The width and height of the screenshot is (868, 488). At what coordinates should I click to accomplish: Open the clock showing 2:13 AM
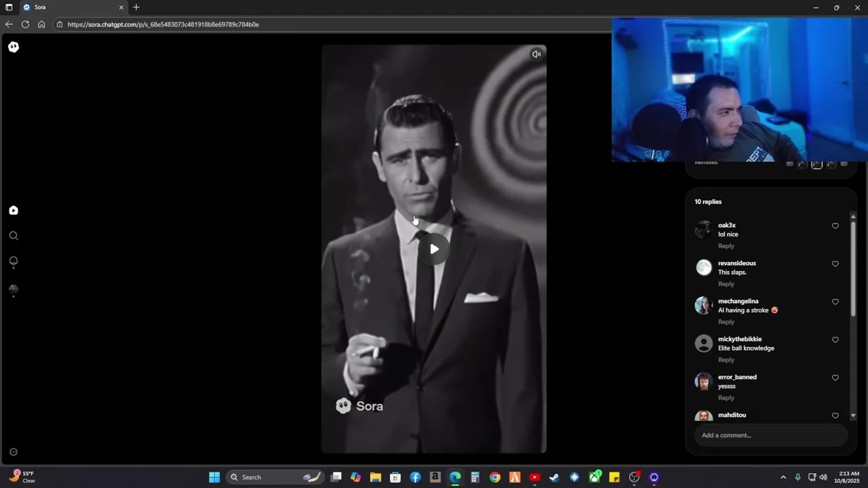pos(848,477)
